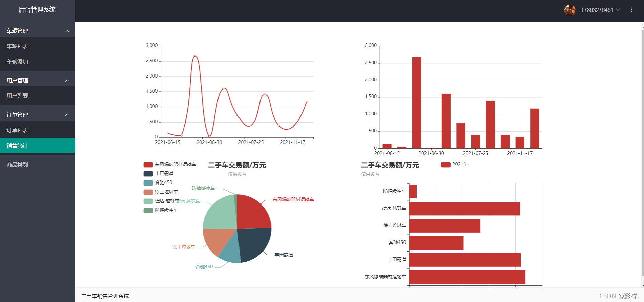This screenshot has height=302, width=644.
Task: Open the 用户列表 page
Action: [x=38, y=95]
